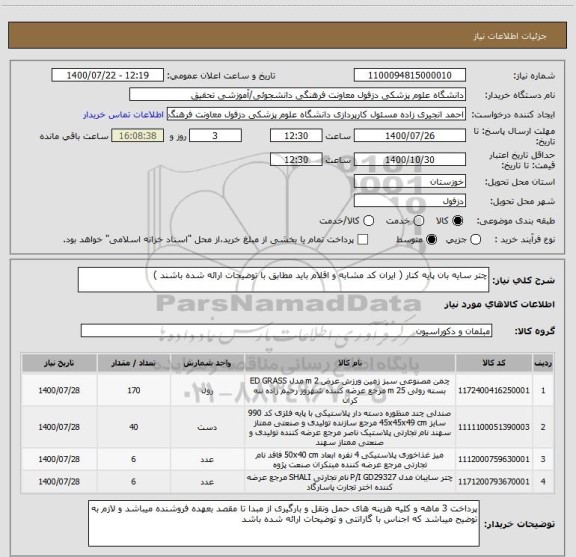Click the چتر سایبان SHALI item name

point(350,482)
